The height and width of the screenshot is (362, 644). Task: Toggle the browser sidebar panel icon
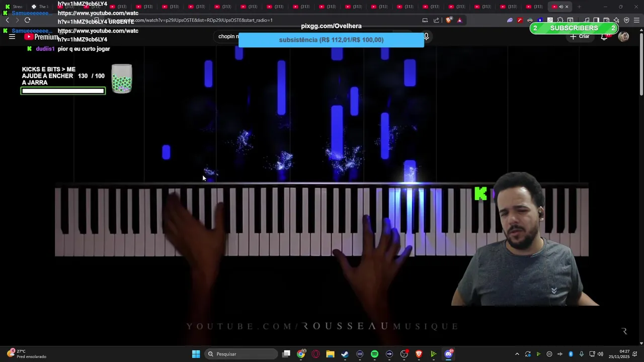click(x=596, y=20)
